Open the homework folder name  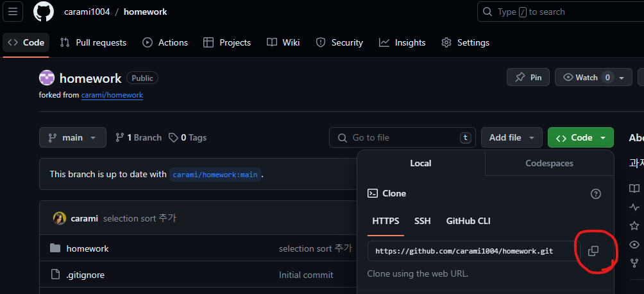click(x=87, y=249)
